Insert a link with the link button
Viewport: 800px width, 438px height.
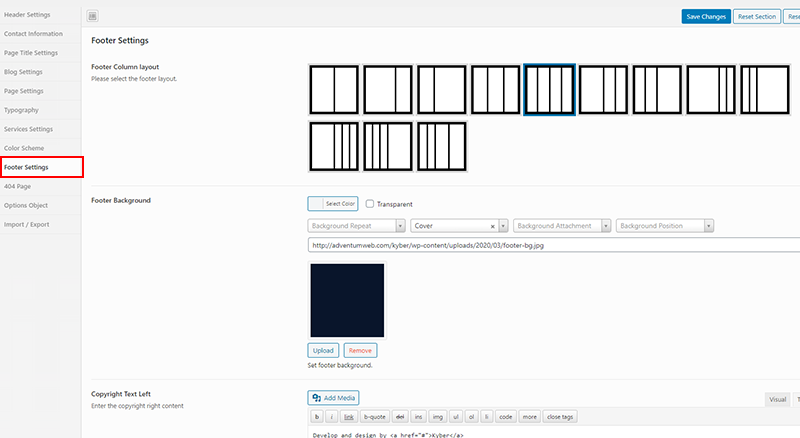(x=348, y=417)
